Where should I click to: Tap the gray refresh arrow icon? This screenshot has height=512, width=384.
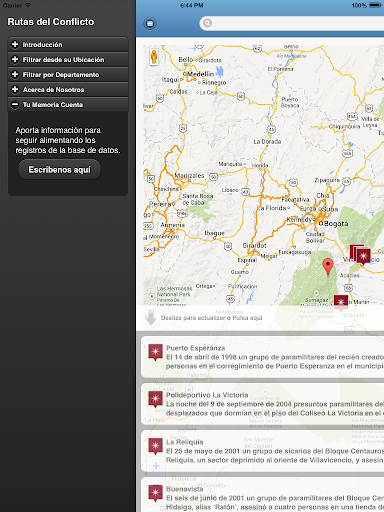(x=151, y=317)
